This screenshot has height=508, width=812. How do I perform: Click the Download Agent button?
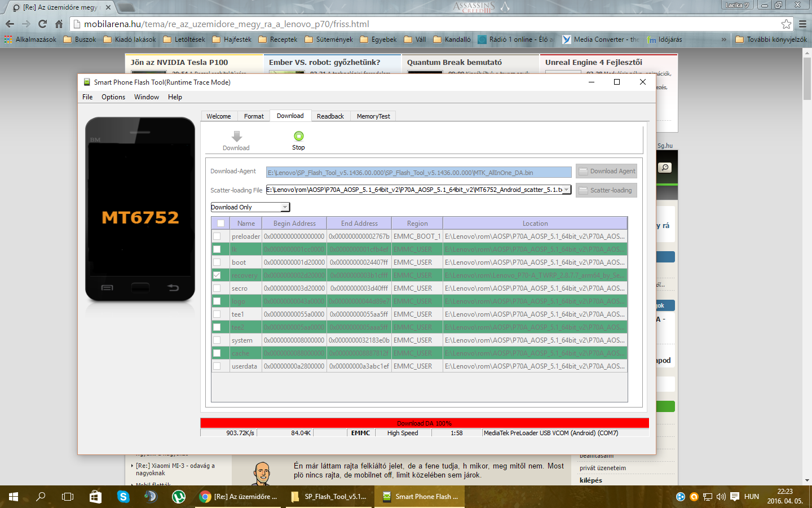click(606, 171)
